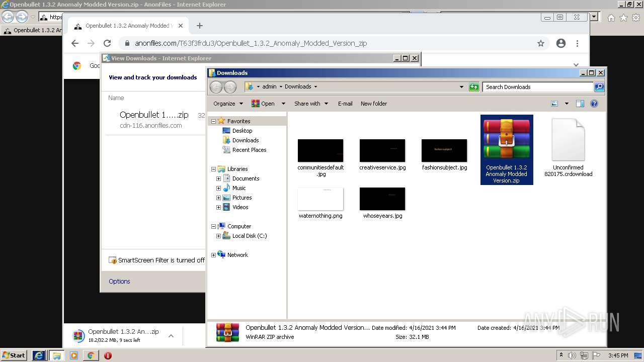644x362 pixels.
Task: Select Desktop under Favorites
Action: coord(242,131)
